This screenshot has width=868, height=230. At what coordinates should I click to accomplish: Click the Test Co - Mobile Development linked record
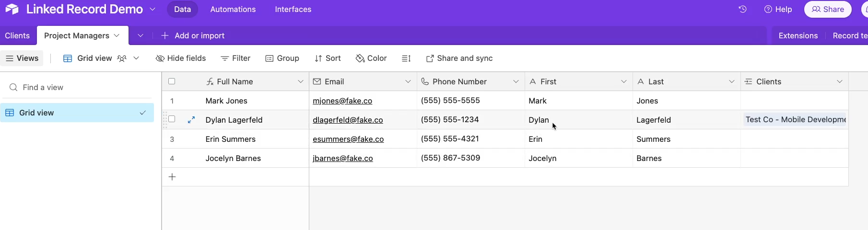click(x=795, y=119)
